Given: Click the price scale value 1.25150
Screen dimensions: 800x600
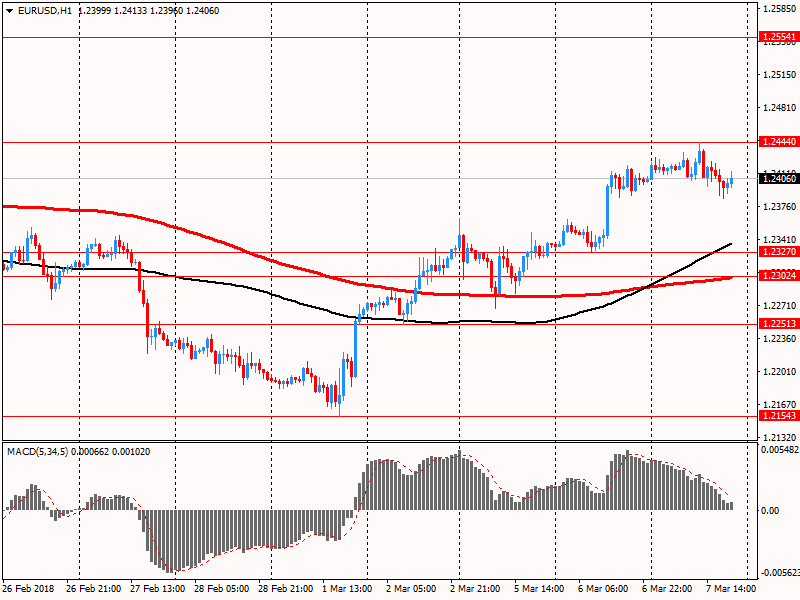Looking at the screenshot, I should [780, 74].
